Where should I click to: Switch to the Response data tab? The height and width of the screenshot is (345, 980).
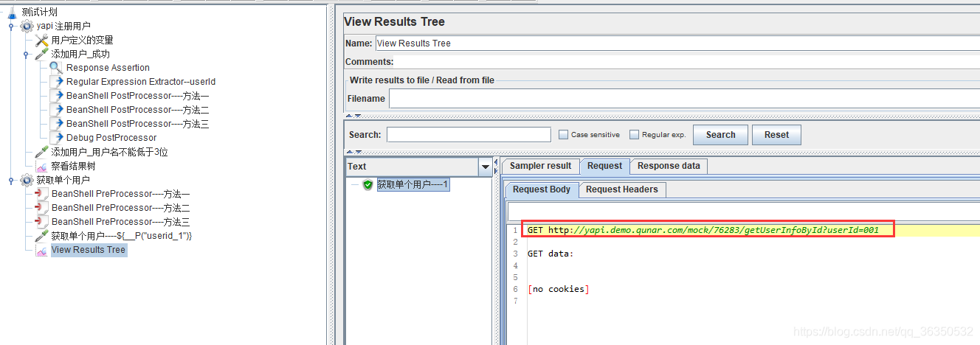pyautogui.click(x=669, y=166)
